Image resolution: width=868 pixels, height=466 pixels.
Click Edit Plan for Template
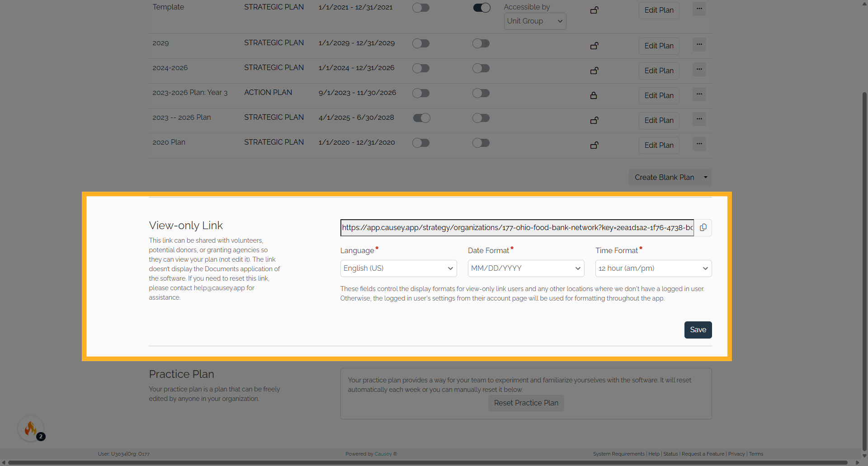click(x=659, y=10)
